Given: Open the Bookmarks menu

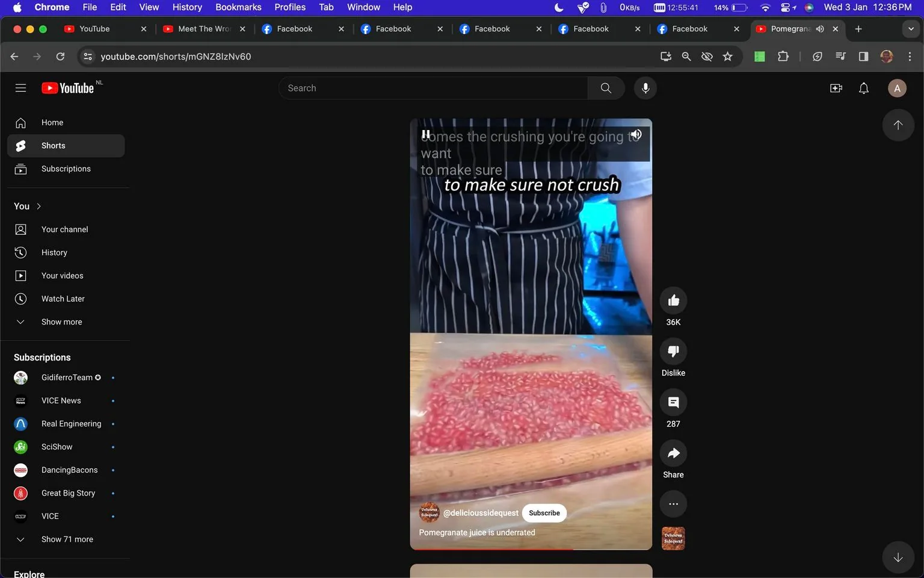Looking at the screenshot, I should point(238,7).
